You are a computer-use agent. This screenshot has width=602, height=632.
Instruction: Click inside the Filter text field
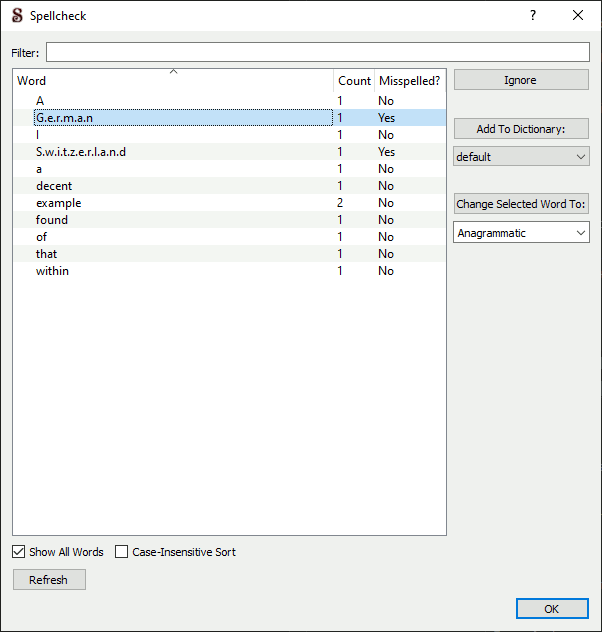pyautogui.click(x=317, y=52)
